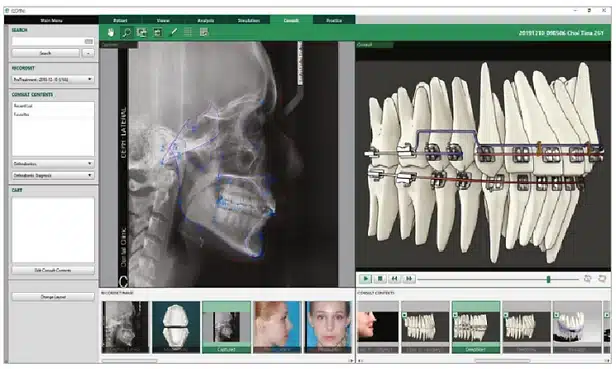Open the Orthodontic Diagnosis dropdown
616x369 pixels.
(x=53, y=175)
